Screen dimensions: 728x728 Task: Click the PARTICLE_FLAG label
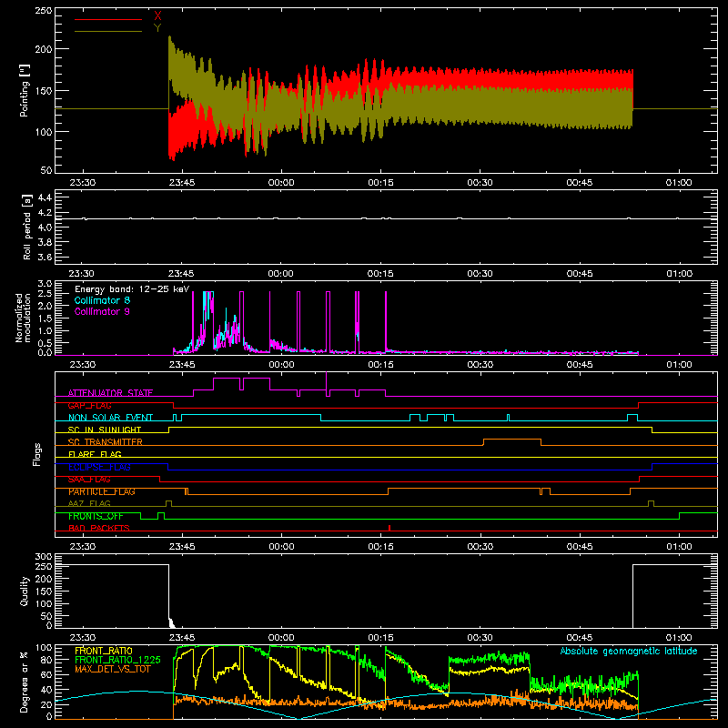[102, 491]
